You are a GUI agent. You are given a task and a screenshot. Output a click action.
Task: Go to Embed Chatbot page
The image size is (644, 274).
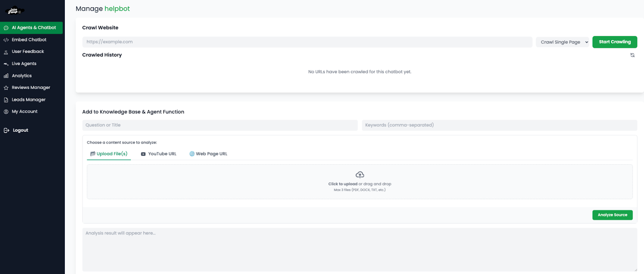point(29,40)
